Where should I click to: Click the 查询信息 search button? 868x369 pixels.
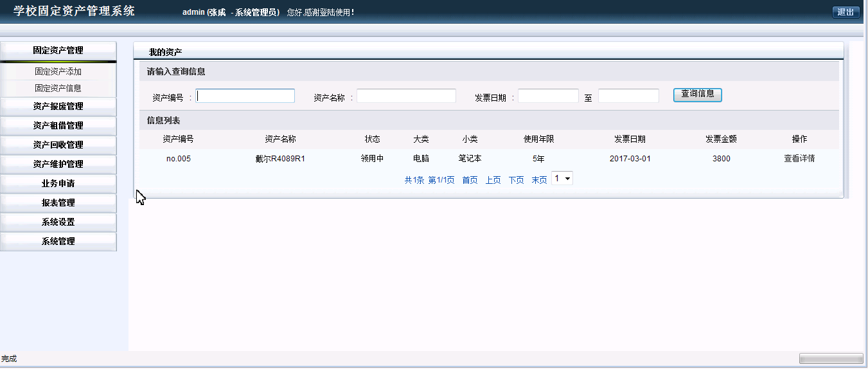click(x=698, y=94)
